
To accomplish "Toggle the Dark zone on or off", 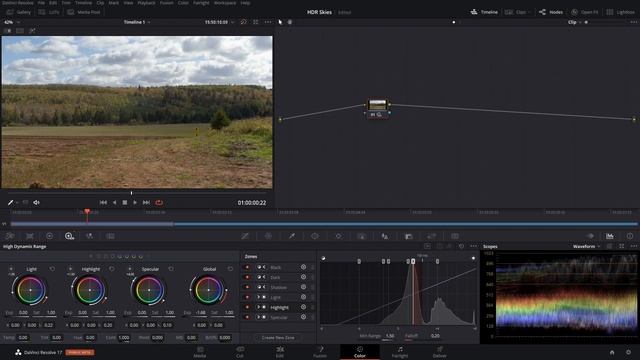I will pyautogui.click(x=247, y=277).
